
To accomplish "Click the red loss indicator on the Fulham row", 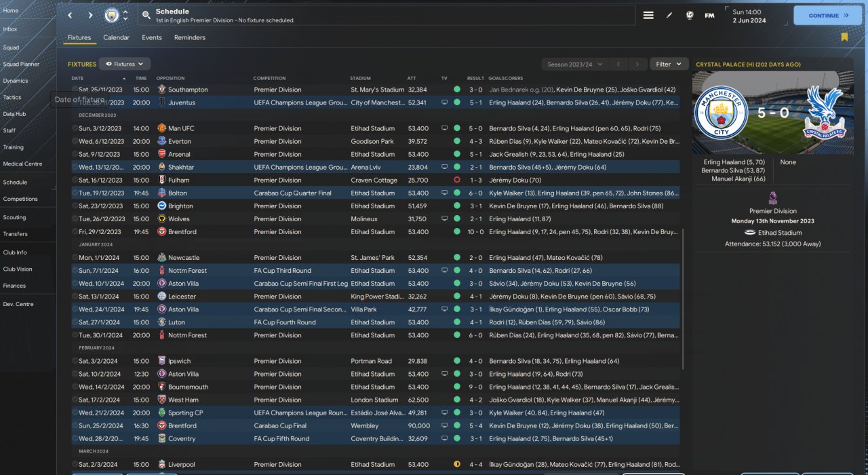I will coord(457,180).
